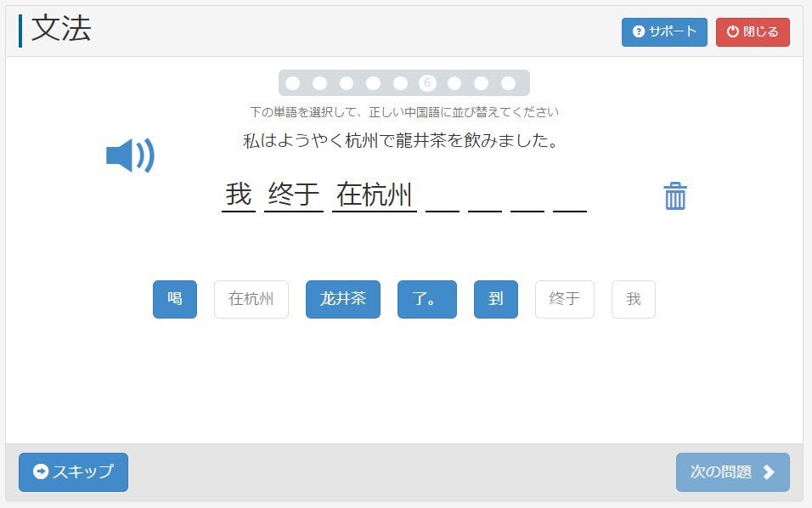Pick the 了。 word tile

426,300
